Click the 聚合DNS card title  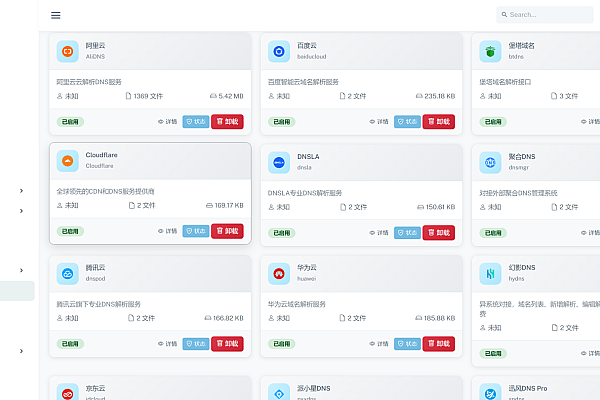pyautogui.click(x=522, y=157)
